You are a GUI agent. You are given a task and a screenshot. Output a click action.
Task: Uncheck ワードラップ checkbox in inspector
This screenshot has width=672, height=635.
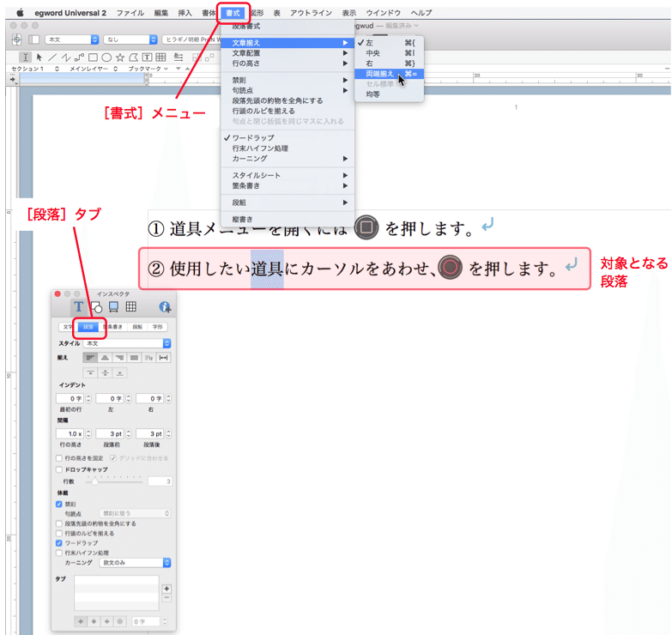click(x=59, y=543)
